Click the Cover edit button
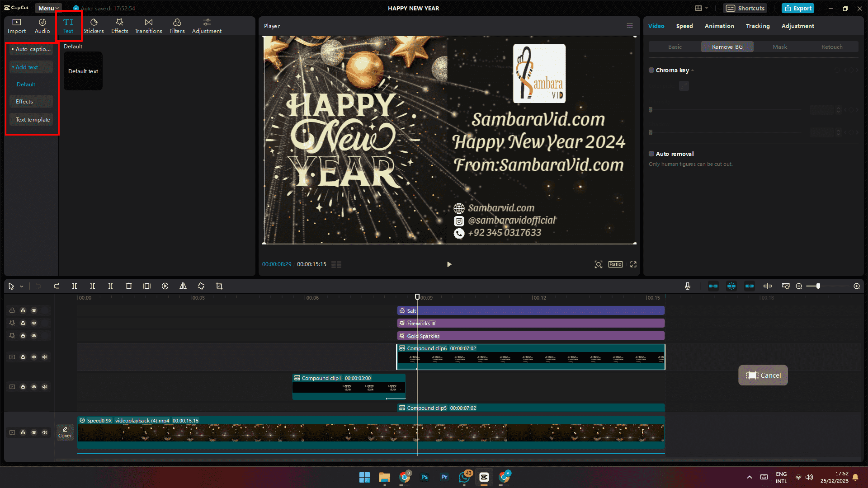This screenshot has width=868, height=488. coord(65,432)
